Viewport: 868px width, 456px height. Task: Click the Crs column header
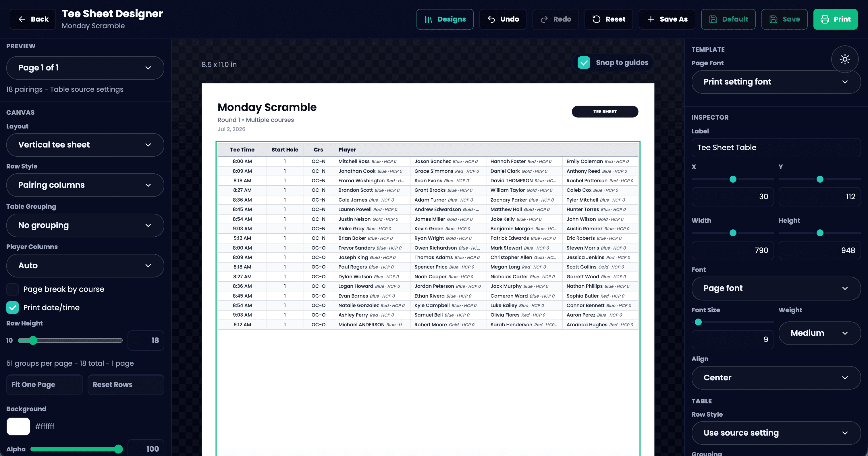pyautogui.click(x=318, y=150)
